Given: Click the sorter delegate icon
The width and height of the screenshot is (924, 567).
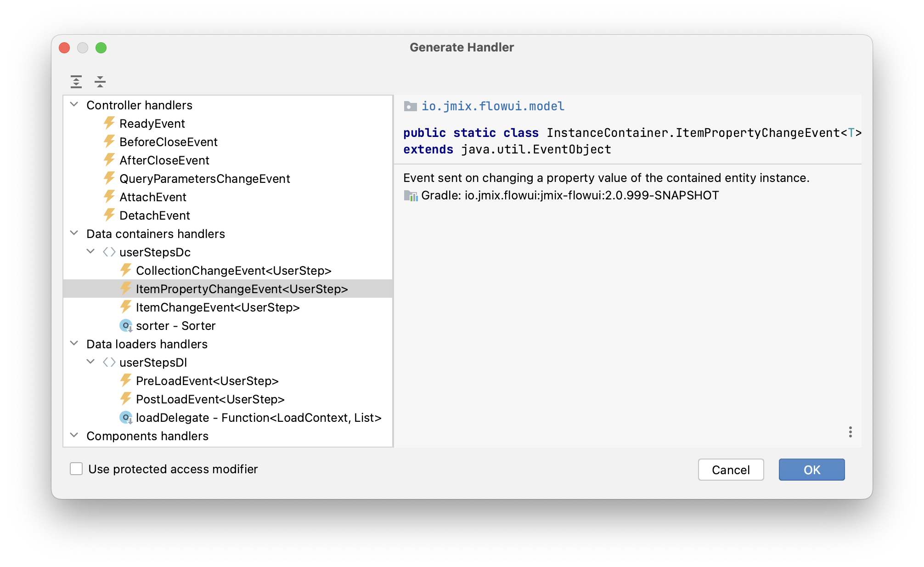Looking at the screenshot, I should 125,326.
